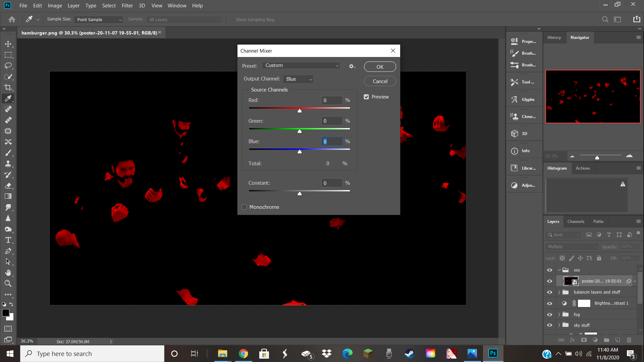This screenshot has width=644, height=362.
Task: Uncheck the Preview checkbox
Action: [366, 97]
